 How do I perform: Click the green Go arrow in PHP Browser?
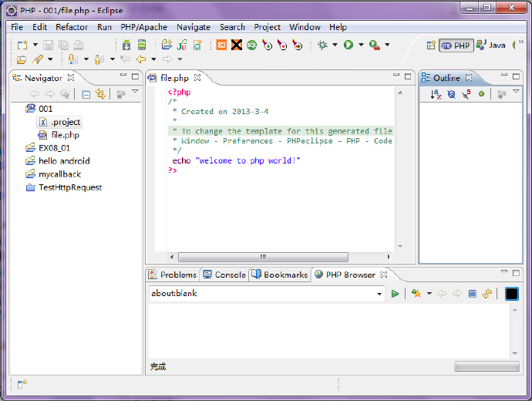point(395,294)
